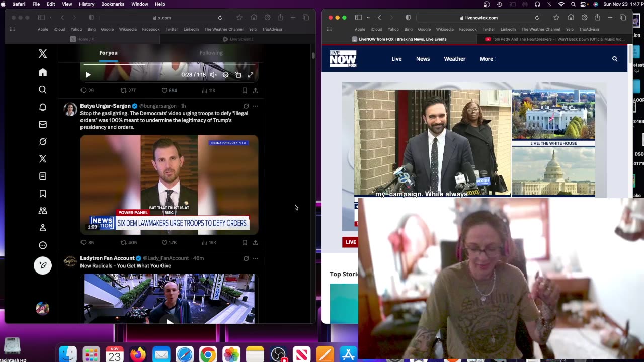Seek on the X video progress bar
Viewport: 644px width, 362px height.
170,65
